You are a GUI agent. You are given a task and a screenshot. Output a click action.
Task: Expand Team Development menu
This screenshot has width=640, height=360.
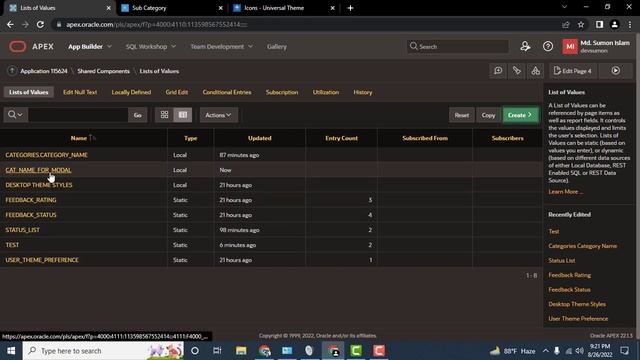pyautogui.click(x=221, y=47)
